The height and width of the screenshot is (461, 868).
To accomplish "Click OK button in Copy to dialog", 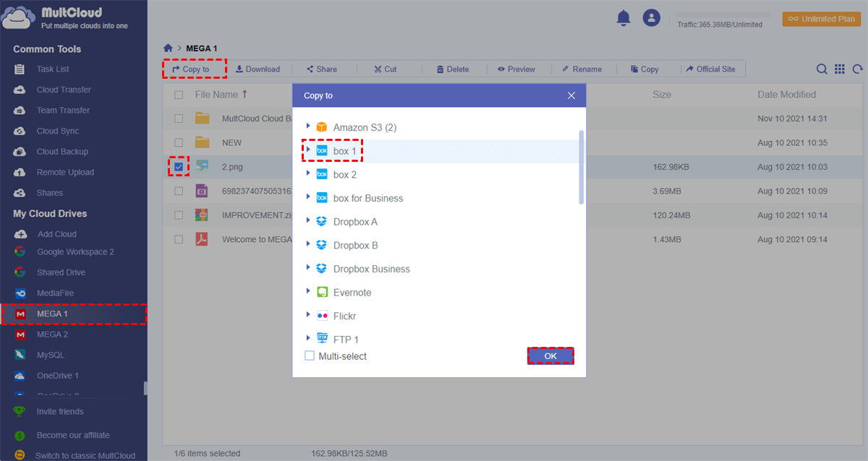I will [550, 356].
